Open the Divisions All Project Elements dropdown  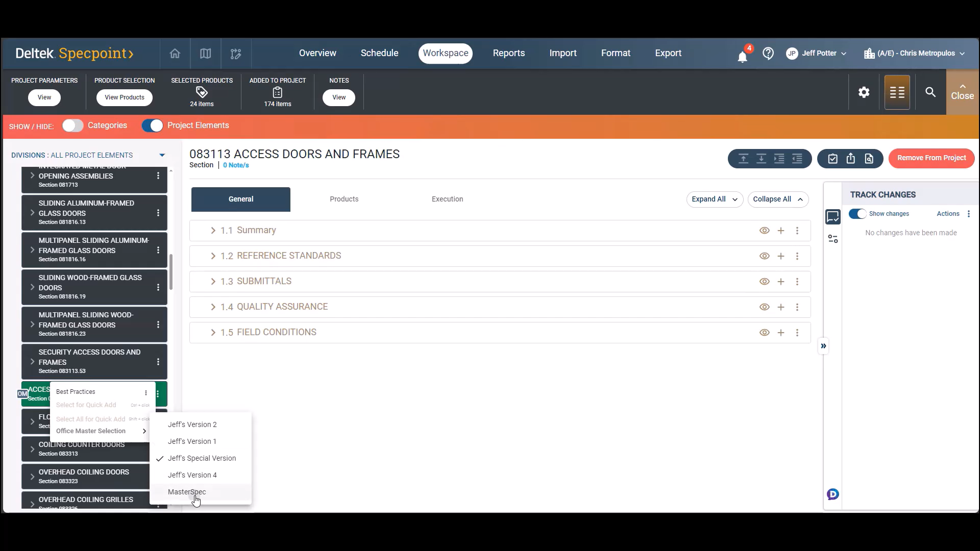[x=162, y=155]
